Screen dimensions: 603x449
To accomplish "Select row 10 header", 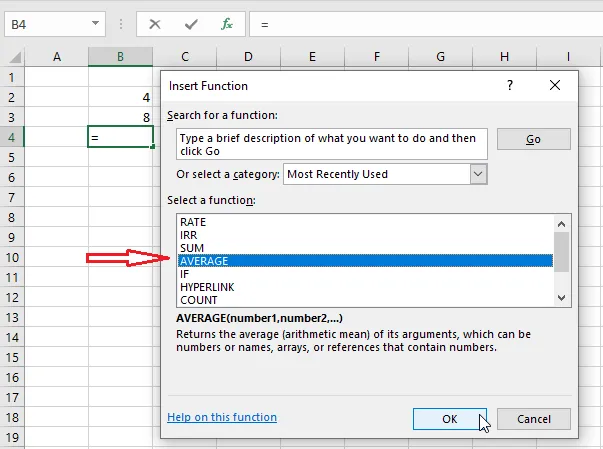I will (12, 257).
